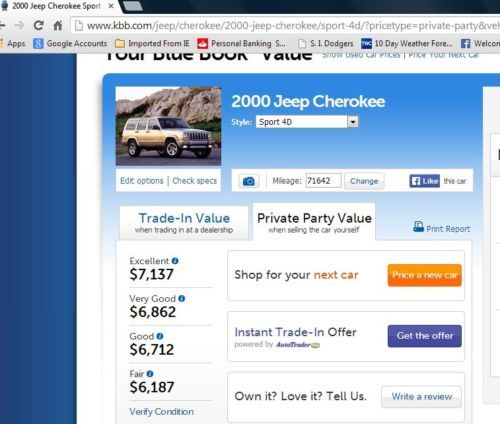Switch to the Trade-In Value tab
The image size is (500, 424).
[x=184, y=223]
